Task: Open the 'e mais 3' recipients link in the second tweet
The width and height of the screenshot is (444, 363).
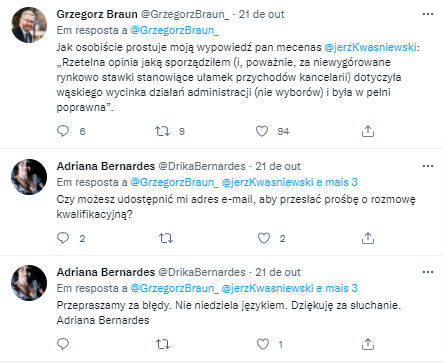Action: tap(337, 182)
